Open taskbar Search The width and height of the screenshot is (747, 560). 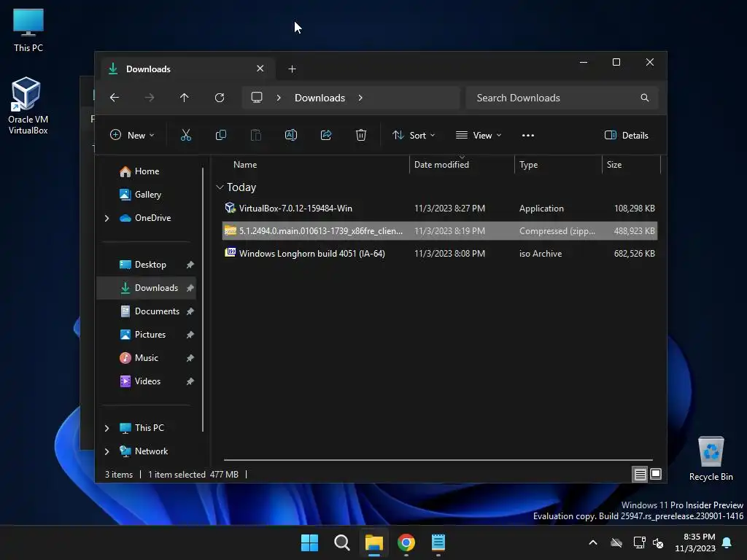pyautogui.click(x=342, y=542)
